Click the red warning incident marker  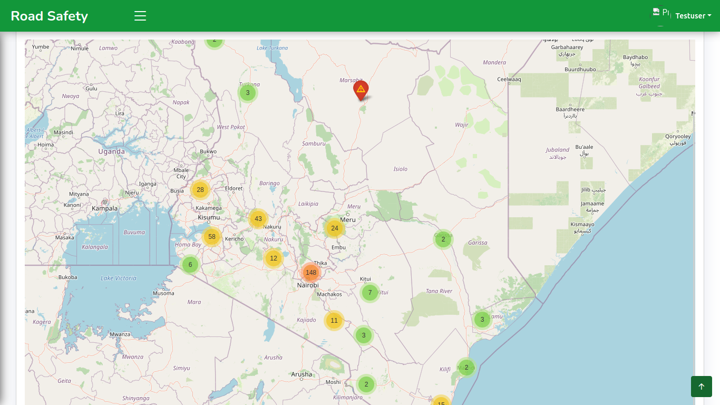[x=361, y=90]
